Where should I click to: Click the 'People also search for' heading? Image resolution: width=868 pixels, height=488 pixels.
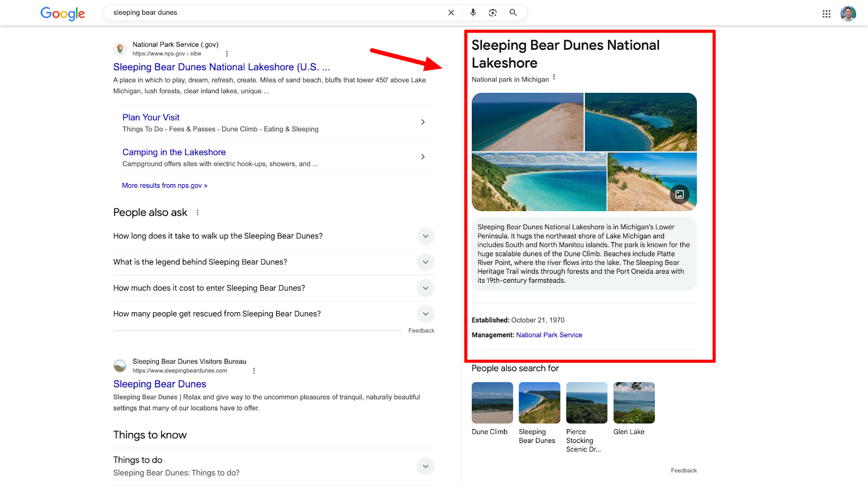515,369
